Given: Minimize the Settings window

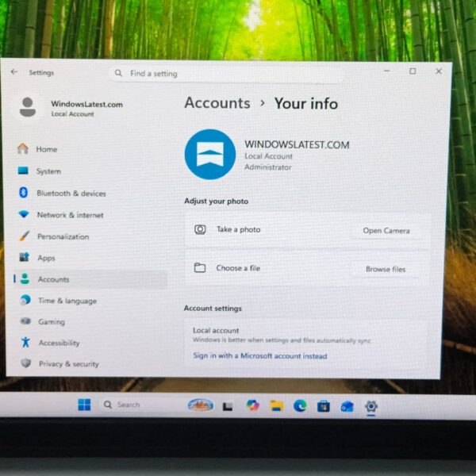Looking at the screenshot, I should (x=387, y=71).
